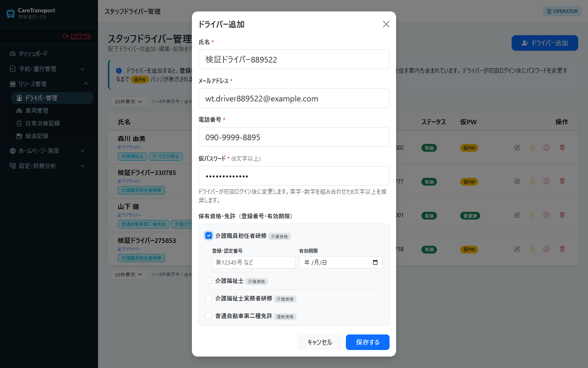Click the 氏名 column header in the table
588x368 pixels.
click(124, 122)
